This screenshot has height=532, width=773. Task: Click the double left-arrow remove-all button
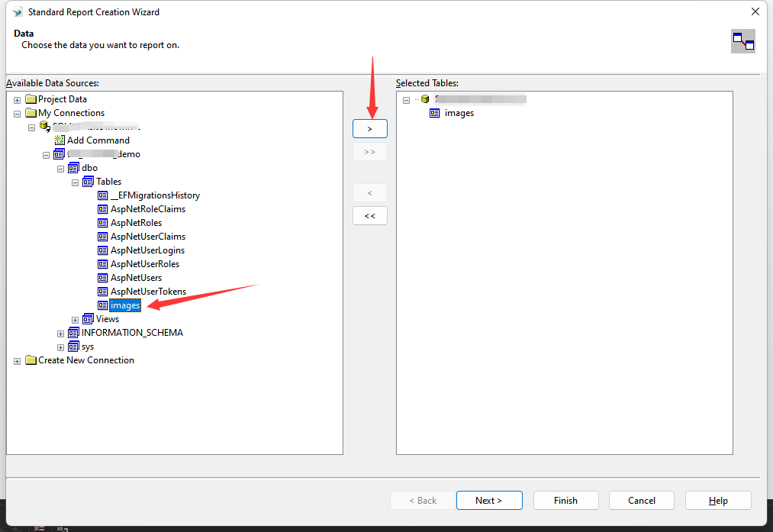[369, 215]
